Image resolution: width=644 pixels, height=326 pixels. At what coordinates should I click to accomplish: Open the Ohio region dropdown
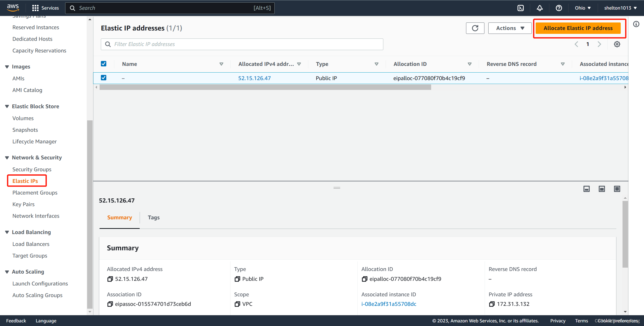(583, 8)
